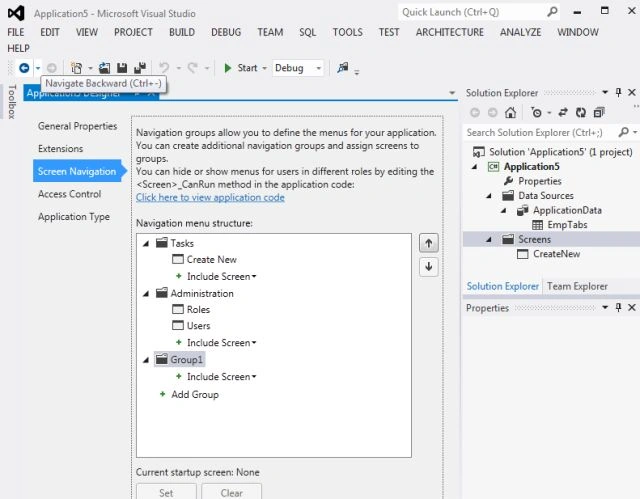Move selected group down with arrow button

(429, 267)
